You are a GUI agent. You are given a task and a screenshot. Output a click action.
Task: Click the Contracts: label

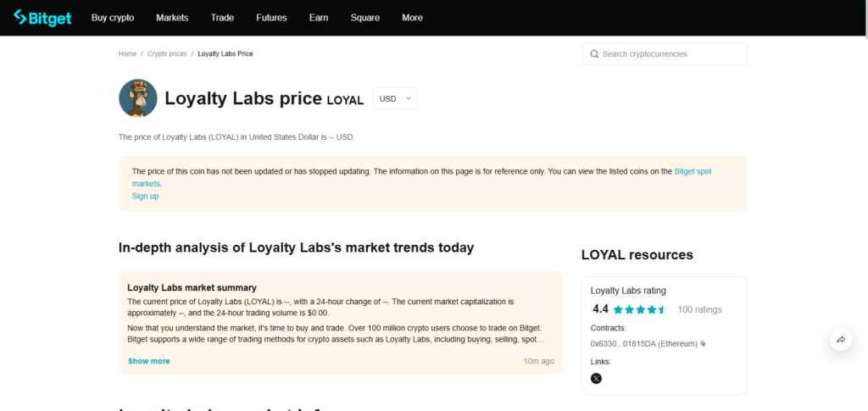[x=609, y=327]
